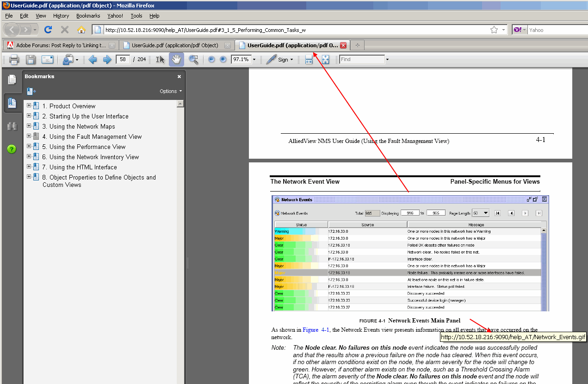Click the page number field showing 58

tap(123, 59)
